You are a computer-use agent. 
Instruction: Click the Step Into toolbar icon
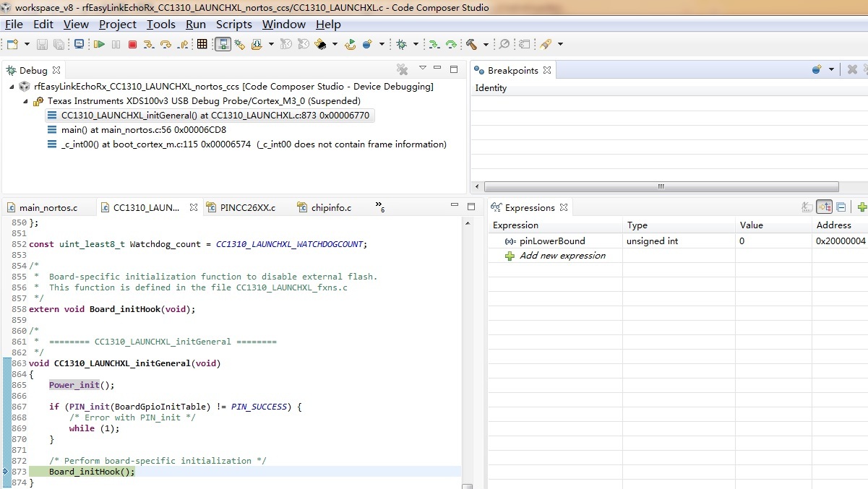[148, 45]
